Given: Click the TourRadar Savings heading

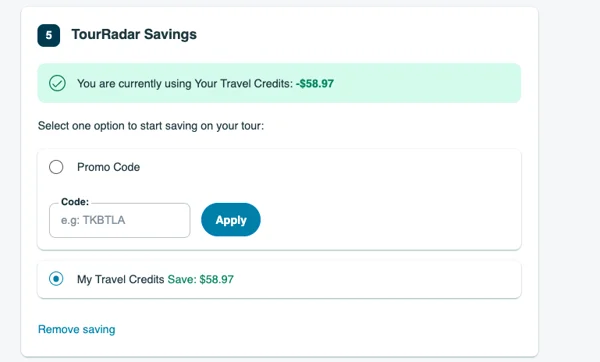Looking at the screenshot, I should click(134, 34).
